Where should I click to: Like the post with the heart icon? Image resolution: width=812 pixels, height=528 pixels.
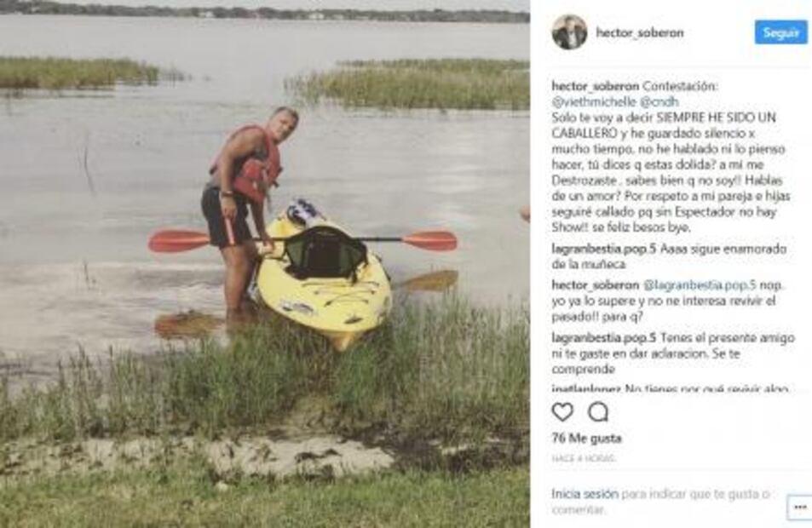click(562, 412)
